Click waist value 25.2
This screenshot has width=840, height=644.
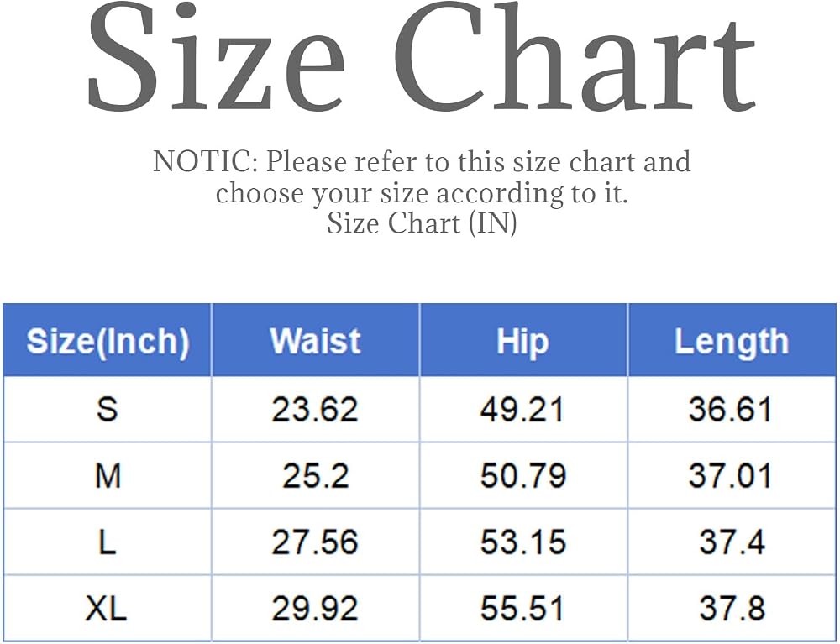point(316,476)
